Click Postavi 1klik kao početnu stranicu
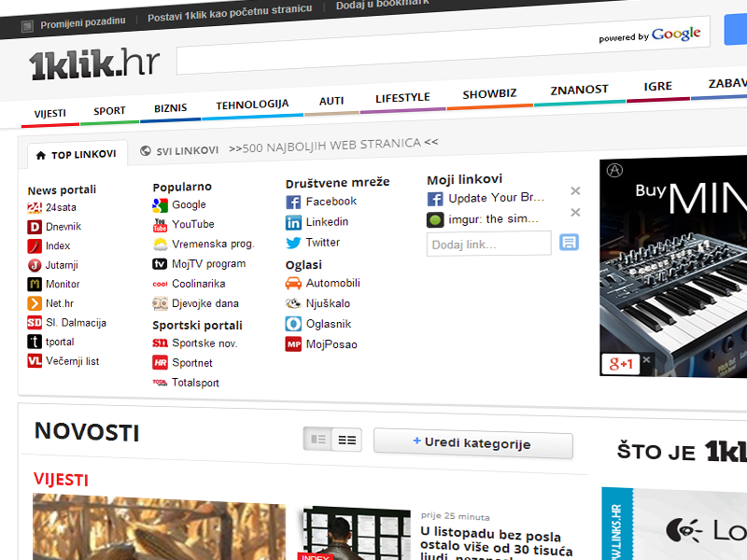Screen dimensions: 747x560 coord(230,13)
